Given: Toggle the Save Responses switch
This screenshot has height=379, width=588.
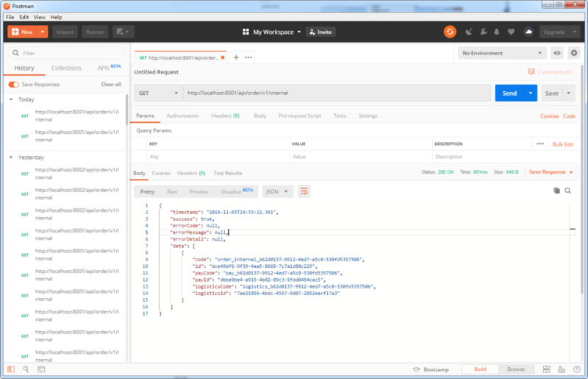Looking at the screenshot, I should point(13,85).
